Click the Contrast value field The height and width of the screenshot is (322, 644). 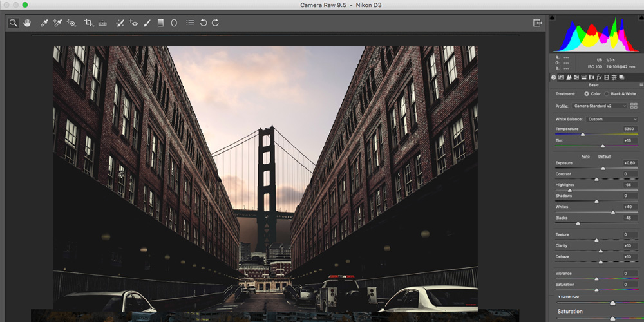coord(630,174)
